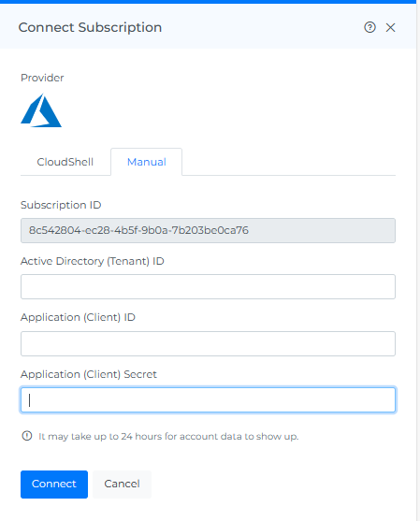
Task: Click the info icon beside the 24 hours note
Action: (27, 436)
